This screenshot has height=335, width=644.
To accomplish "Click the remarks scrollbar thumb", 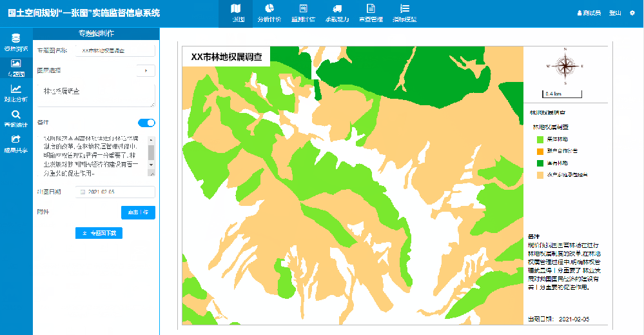I will 151,152.
